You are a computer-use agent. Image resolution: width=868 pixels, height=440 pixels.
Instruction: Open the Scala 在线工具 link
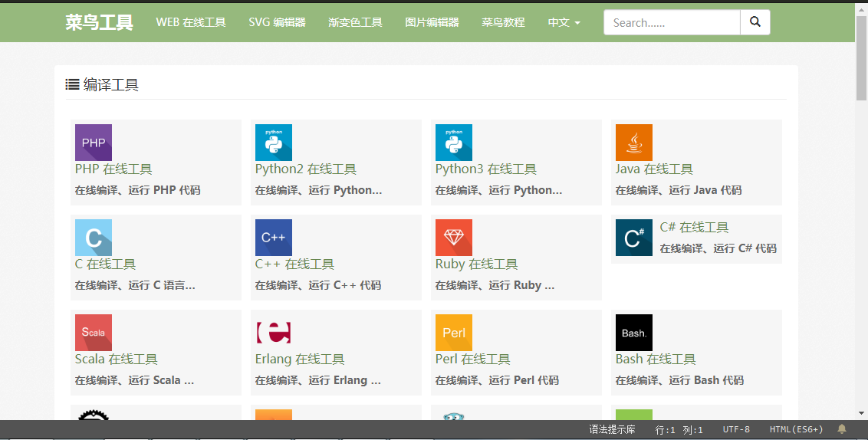[117, 360]
